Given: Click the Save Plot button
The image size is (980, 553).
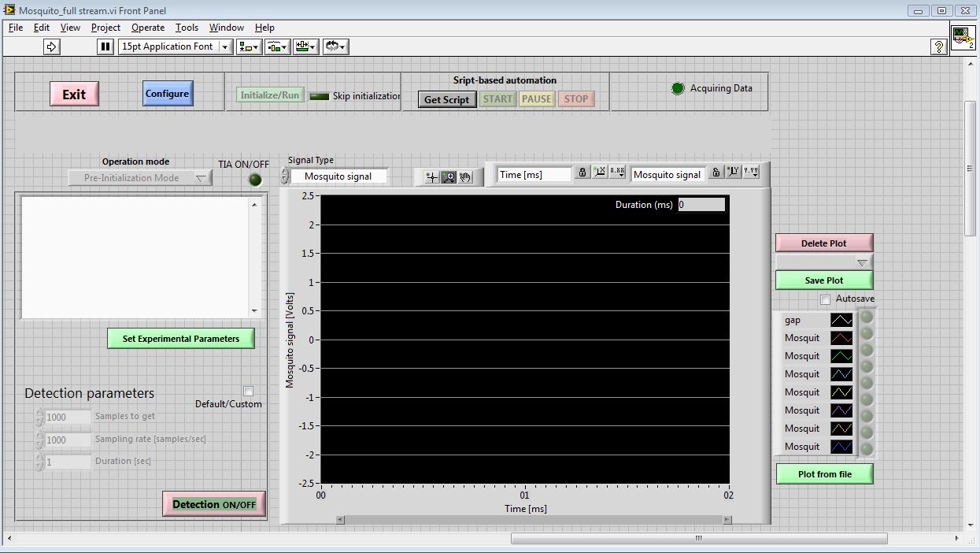Looking at the screenshot, I should 824,280.
